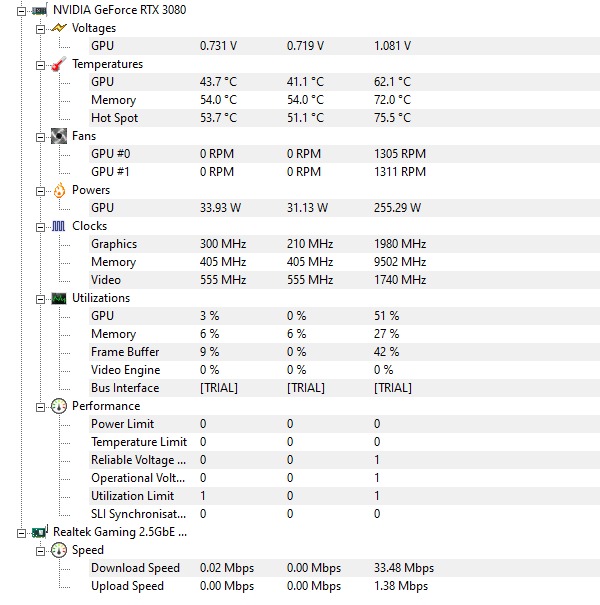Select the GPU #1 fan row
Viewport: 600px width, 605px height.
click(x=110, y=172)
